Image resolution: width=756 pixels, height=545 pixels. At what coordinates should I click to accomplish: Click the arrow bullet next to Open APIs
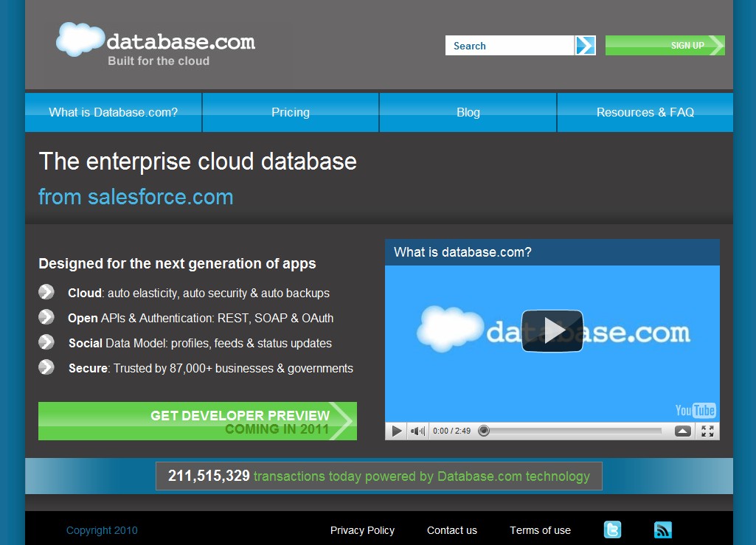coord(46,317)
